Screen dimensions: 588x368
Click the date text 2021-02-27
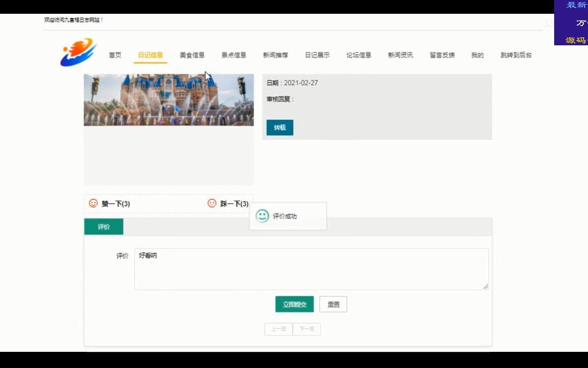[301, 83]
